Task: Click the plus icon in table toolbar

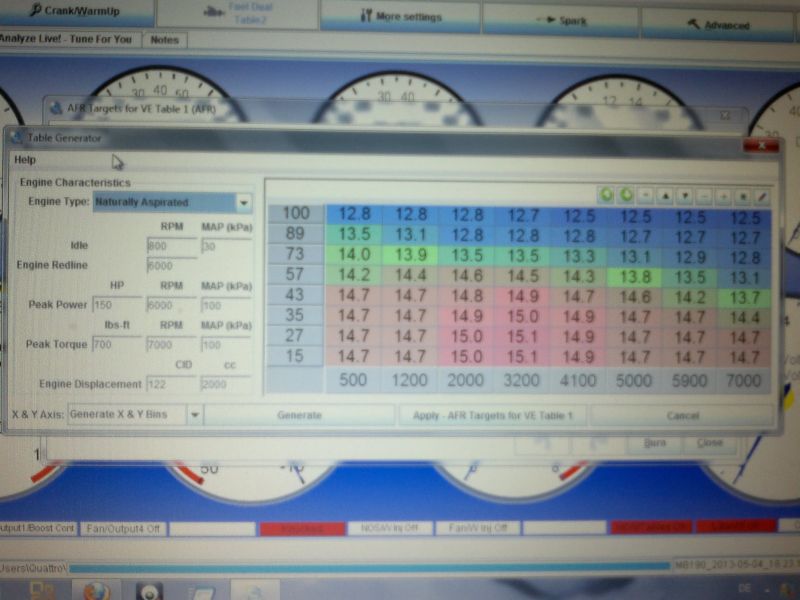Action: (724, 195)
